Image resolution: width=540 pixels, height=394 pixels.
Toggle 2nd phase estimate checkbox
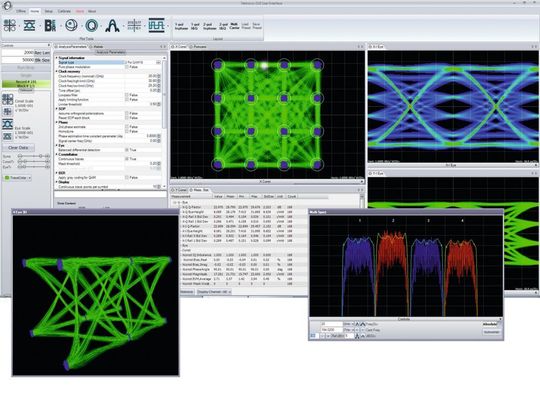tap(127, 127)
